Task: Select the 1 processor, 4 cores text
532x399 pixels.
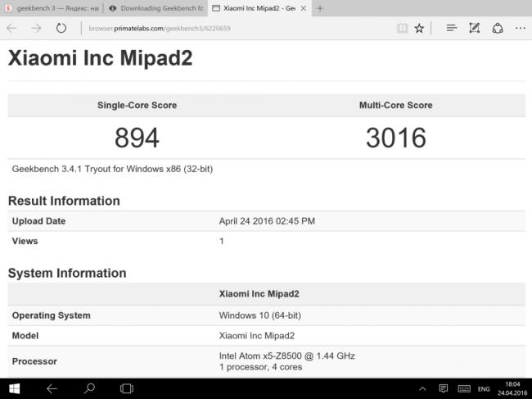Action: [x=260, y=367]
